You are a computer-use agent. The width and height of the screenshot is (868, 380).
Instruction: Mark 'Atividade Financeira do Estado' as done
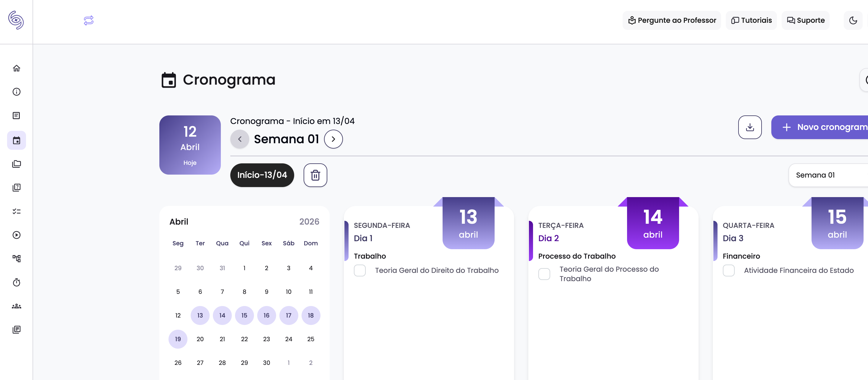729,270
